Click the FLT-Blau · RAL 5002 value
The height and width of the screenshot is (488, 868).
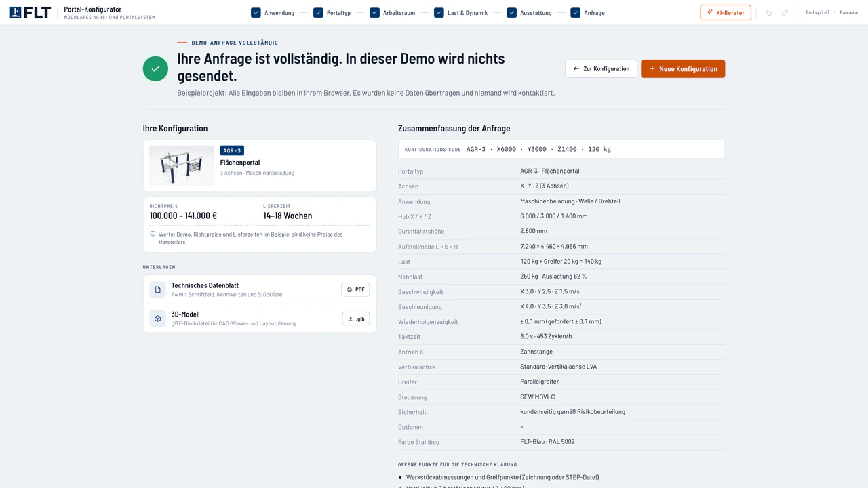(x=547, y=442)
